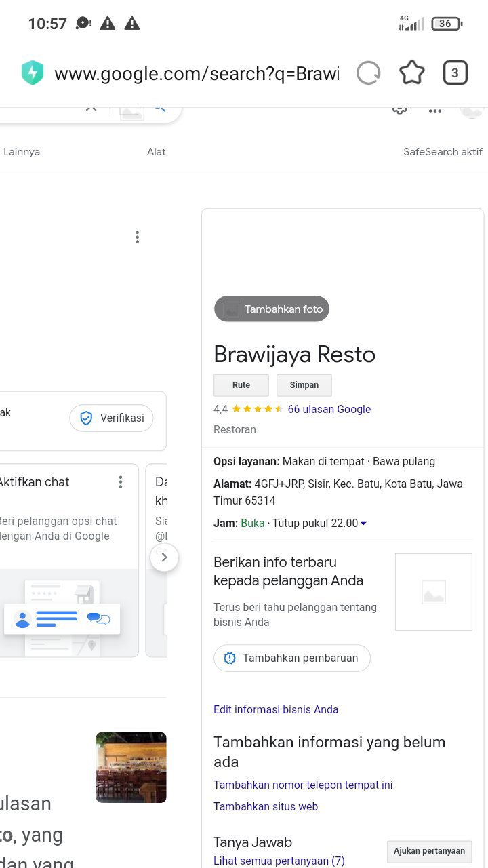Expand the opening hours dropdown arrow
This screenshot has width=488, height=868.
[364, 524]
